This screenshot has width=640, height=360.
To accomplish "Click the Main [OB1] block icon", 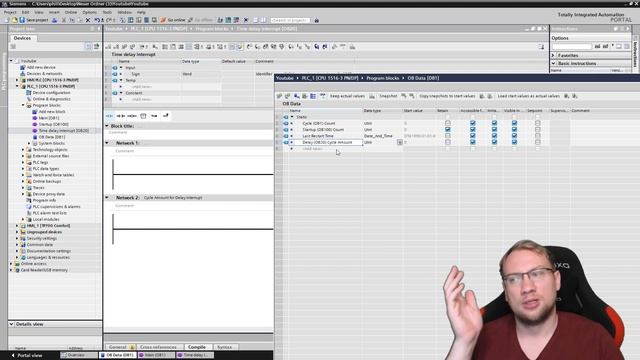I will click(35, 118).
